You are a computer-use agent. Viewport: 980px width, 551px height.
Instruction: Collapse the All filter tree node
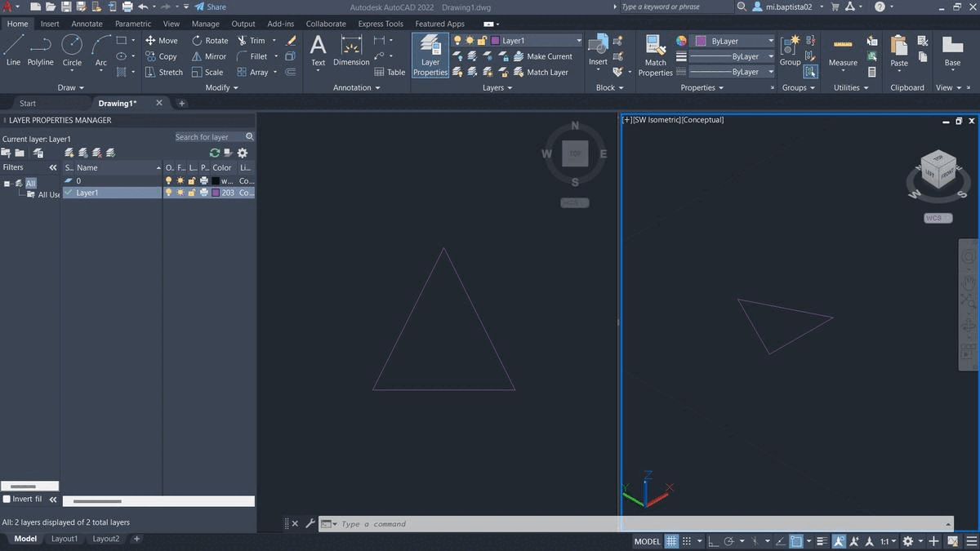(x=7, y=184)
